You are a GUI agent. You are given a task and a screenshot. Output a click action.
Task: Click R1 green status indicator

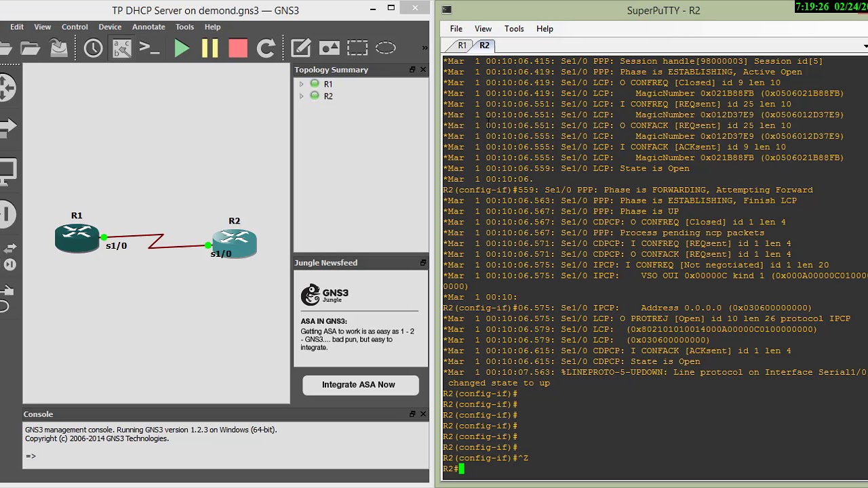pyautogui.click(x=315, y=83)
